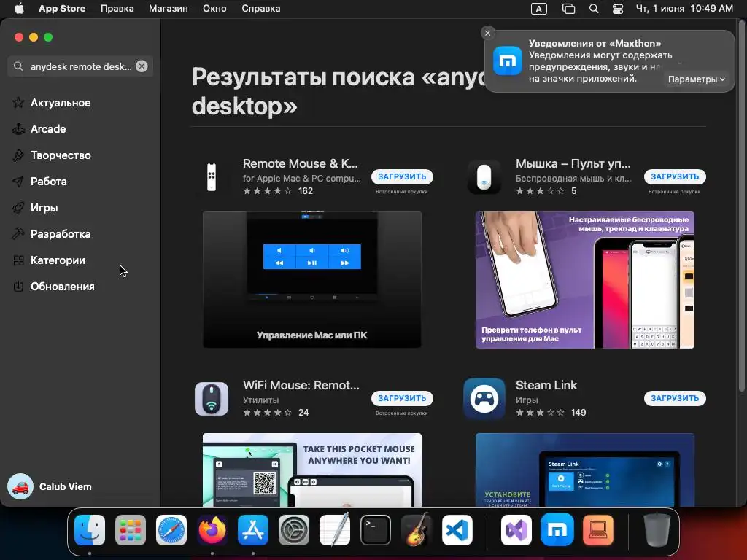
Task: Open the Take This Pocket Mouse screenshot
Action: (x=312, y=470)
